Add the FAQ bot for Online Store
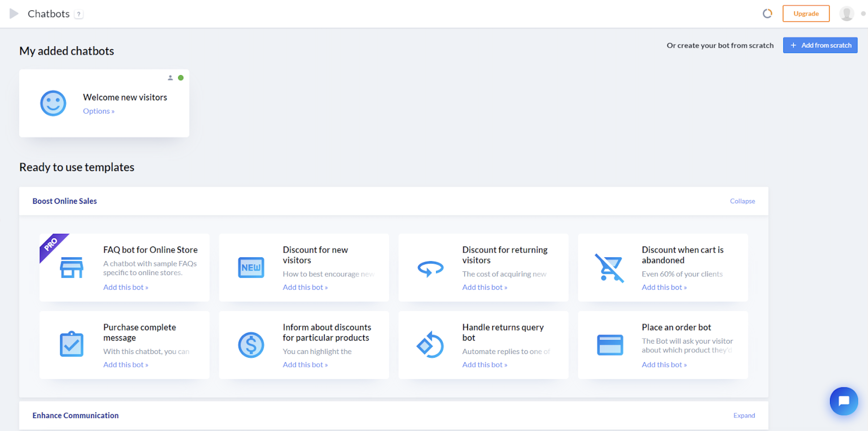 [126, 287]
